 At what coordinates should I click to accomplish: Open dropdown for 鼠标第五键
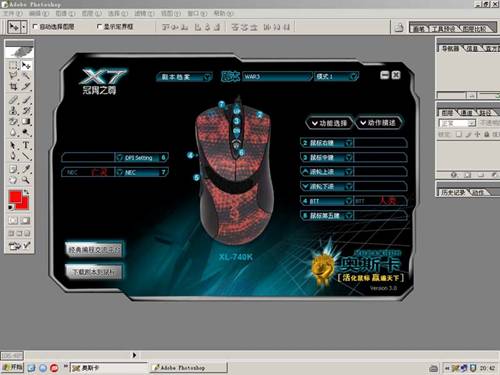click(349, 216)
